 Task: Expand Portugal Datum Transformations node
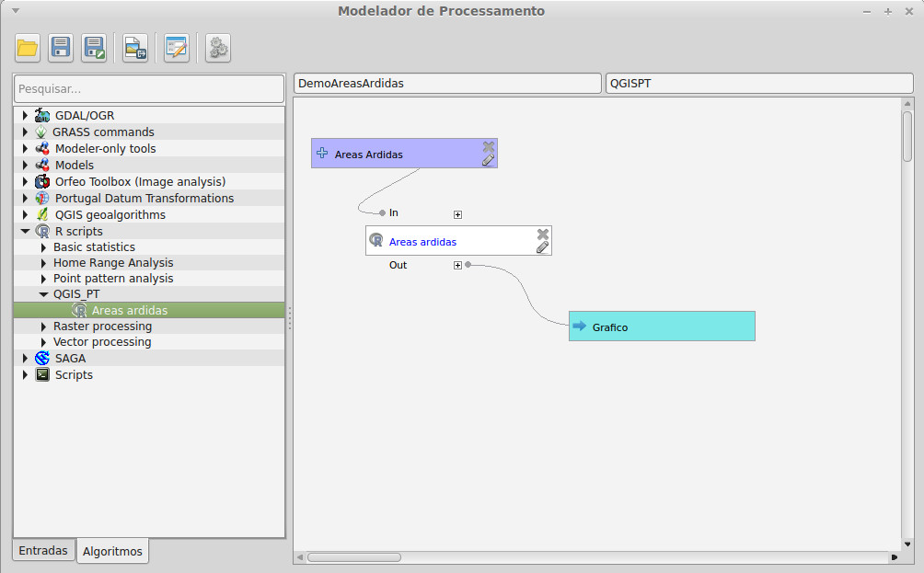[x=25, y=198]
